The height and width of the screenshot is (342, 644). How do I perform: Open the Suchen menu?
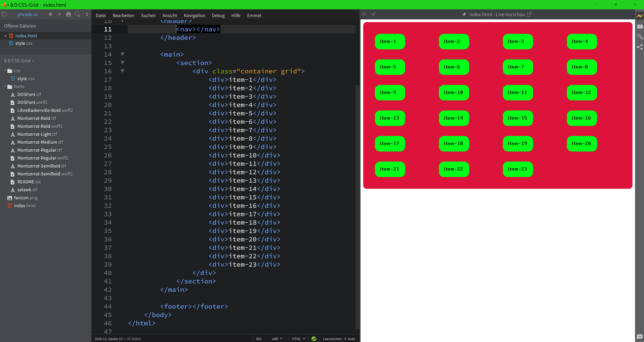click(x=148, y=16)
